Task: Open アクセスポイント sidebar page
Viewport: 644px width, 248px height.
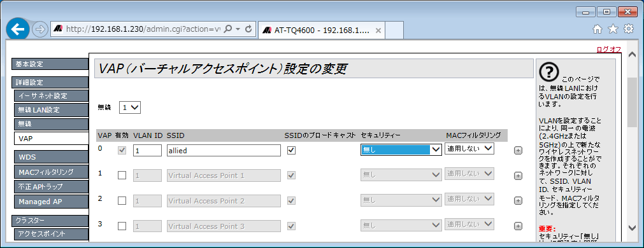Action: [51, 234]
